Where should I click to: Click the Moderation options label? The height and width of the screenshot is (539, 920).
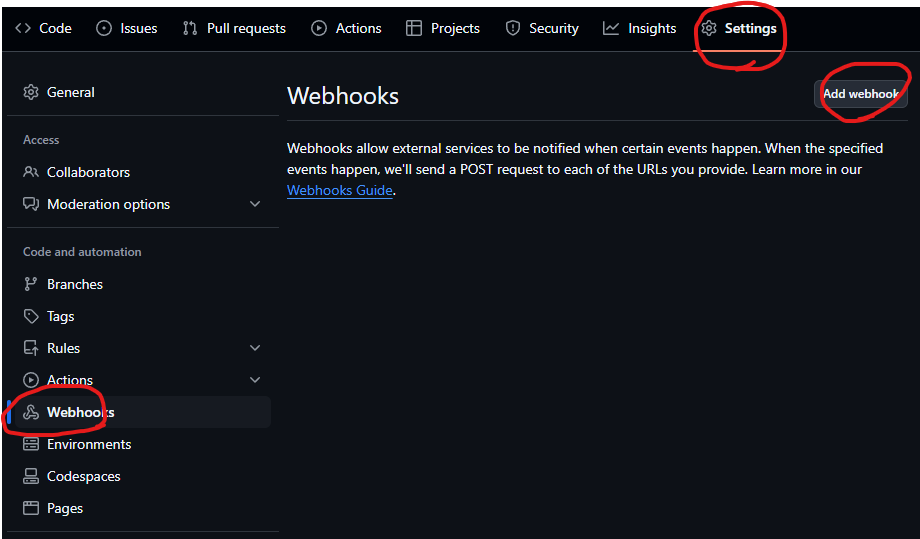(x=109, y=204)
